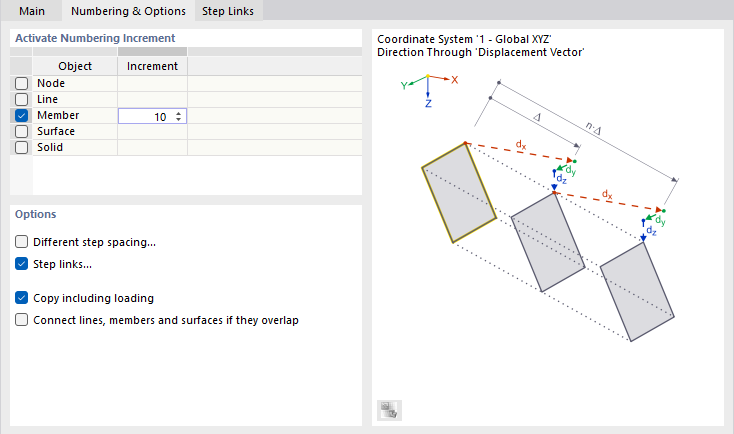Decrease Member increment with the down arrow
This screenshot has height=434, width=734.
(x=178, y=119)
